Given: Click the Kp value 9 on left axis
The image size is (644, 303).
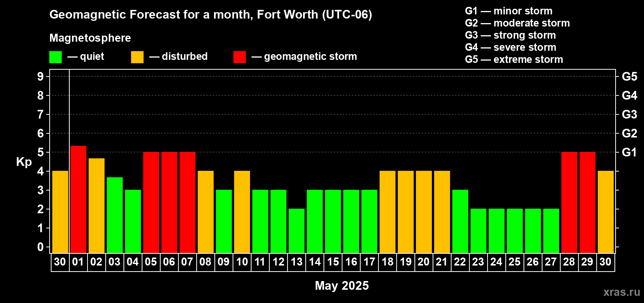Looking at the screenshot, I should pos(41,77).
